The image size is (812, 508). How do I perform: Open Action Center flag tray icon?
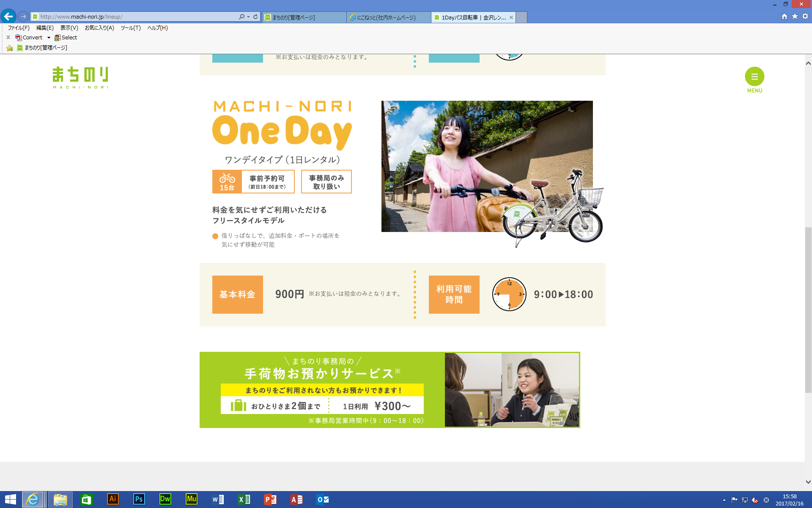[734, 500]
